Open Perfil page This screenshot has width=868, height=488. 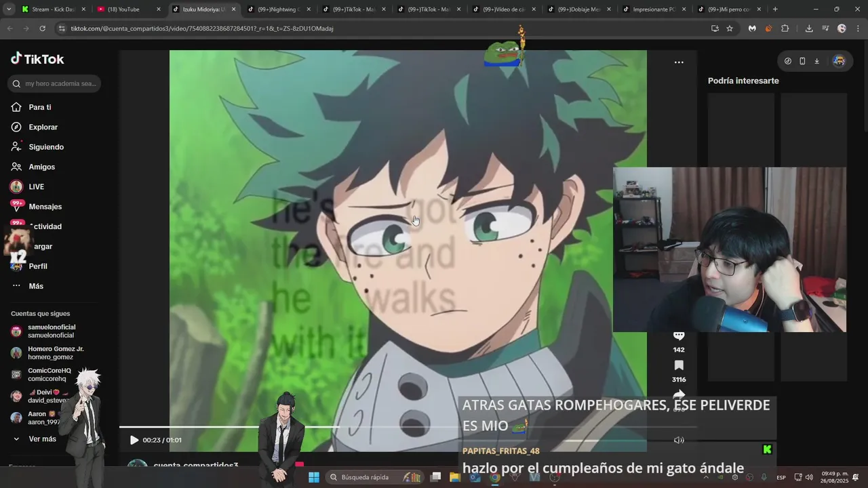(38, 266)
